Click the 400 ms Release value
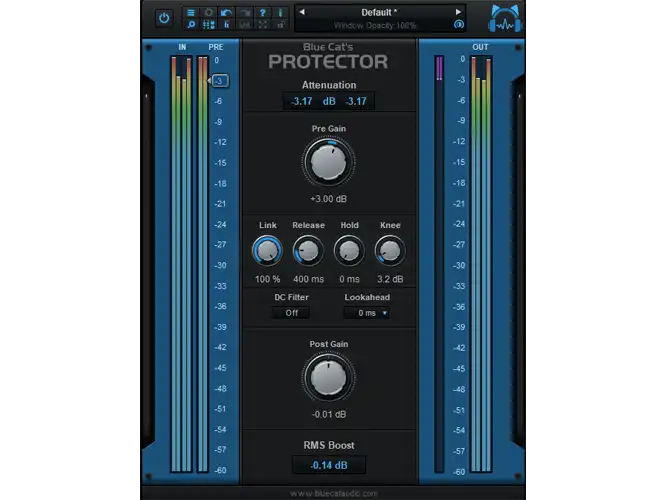 point(308,279)
